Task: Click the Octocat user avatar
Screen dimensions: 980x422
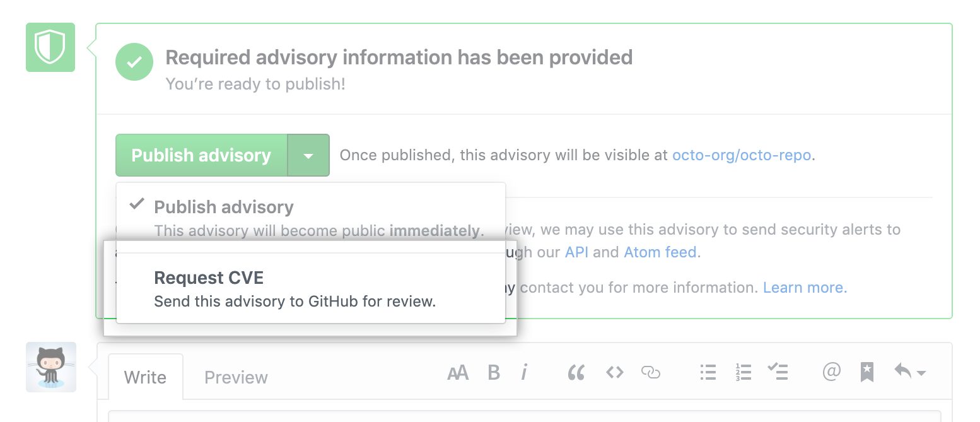Action: coord(51,367)
